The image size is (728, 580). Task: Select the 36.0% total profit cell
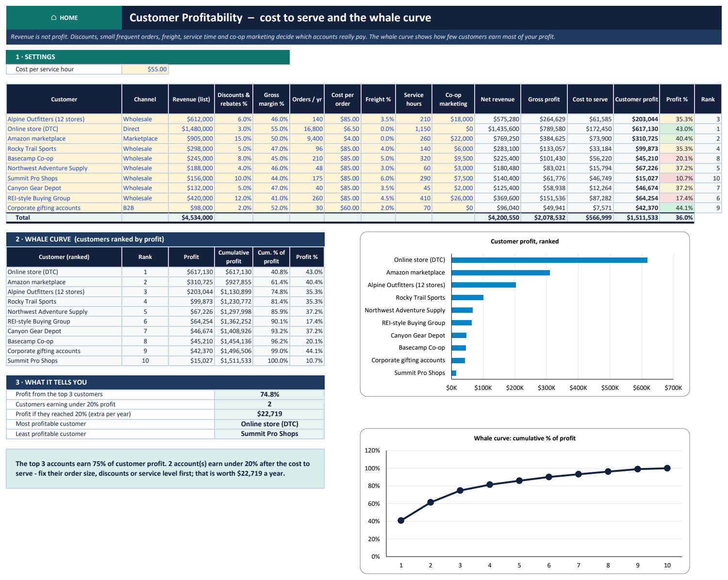coord(677,218)
